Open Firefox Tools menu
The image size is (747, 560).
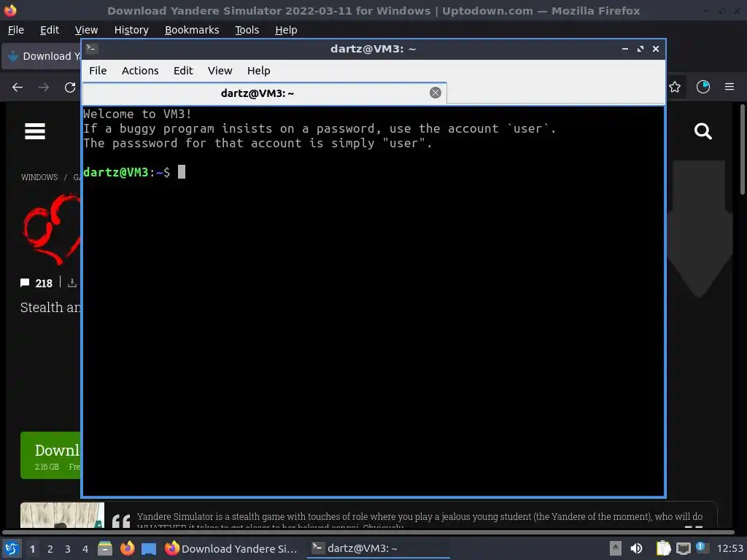click(247, 30)
